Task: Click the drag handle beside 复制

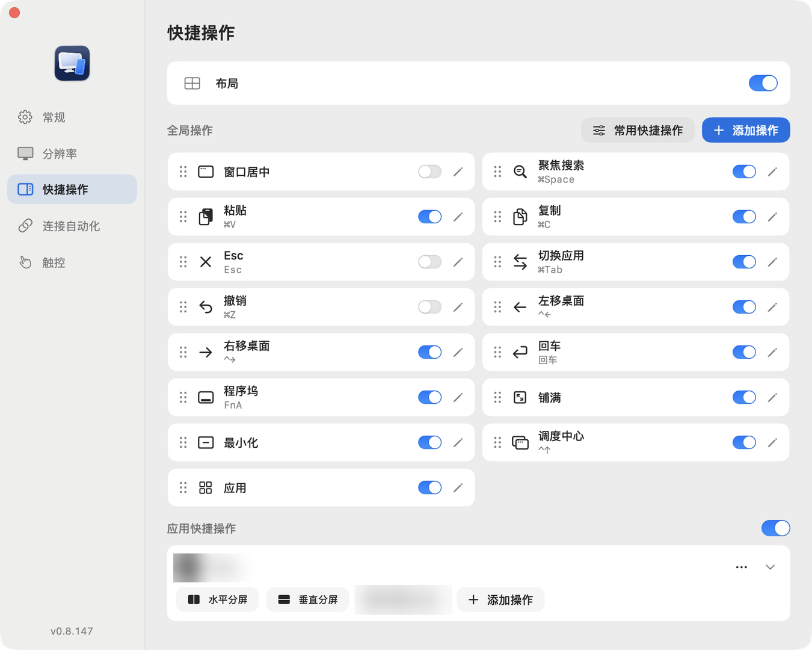Action: pyautogui.click(x=497, y=217)
